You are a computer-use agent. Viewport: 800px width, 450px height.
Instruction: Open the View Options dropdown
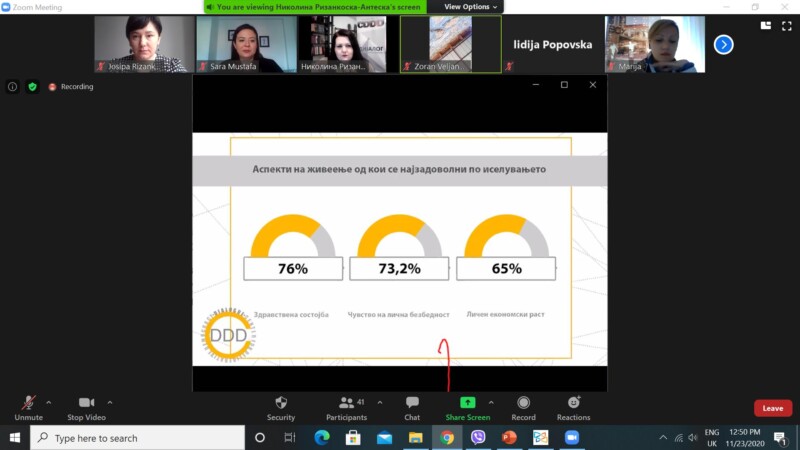[471, 7]
